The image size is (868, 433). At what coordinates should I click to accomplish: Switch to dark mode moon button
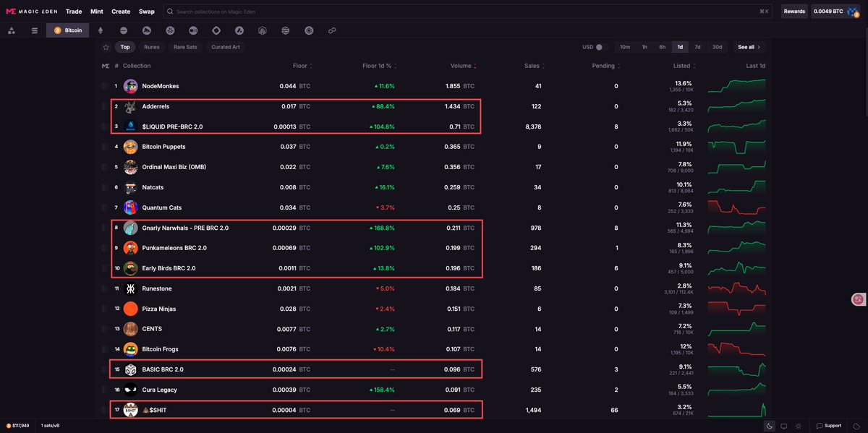pyautogui.click(x=771, y=425)
